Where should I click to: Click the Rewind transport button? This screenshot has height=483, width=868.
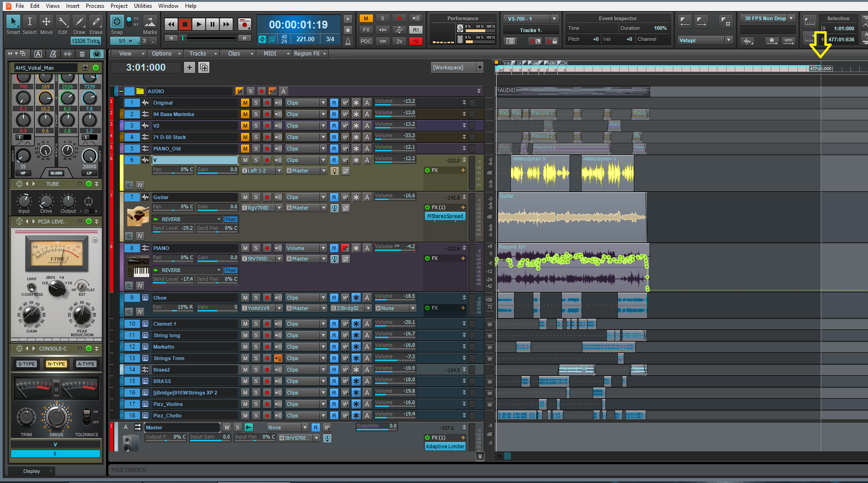click(171, 24)
